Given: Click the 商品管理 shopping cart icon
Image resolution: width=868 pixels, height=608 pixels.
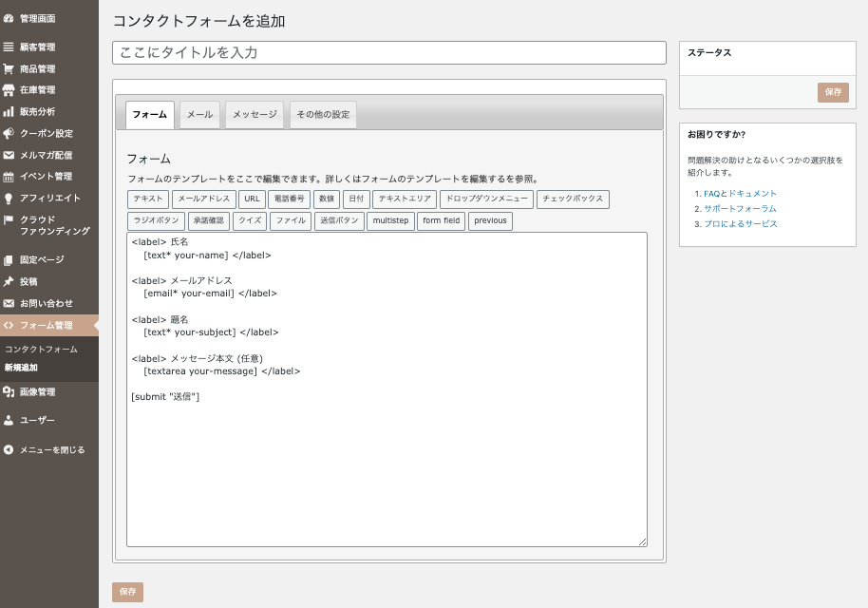Looking at the screenshot, I should (x=9, y=68).
